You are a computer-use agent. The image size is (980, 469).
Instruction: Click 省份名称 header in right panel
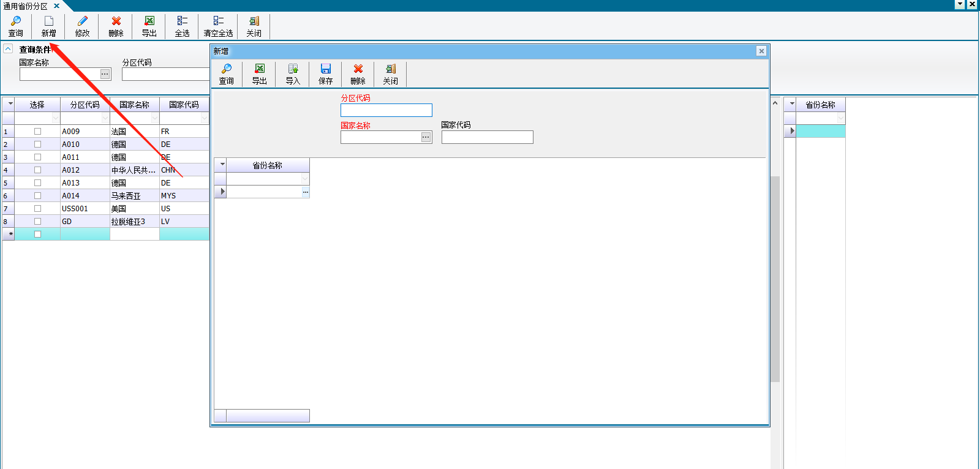[x=821, y=105]
